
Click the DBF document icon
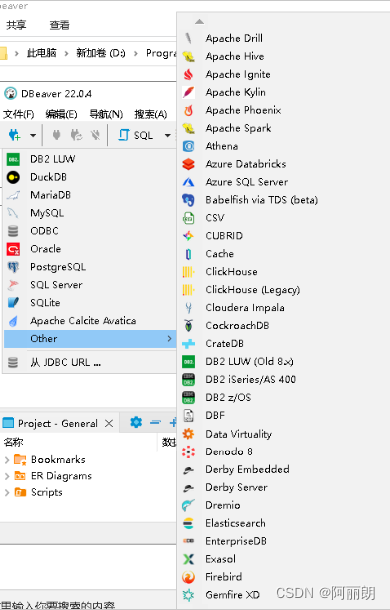tap(188, 415)
